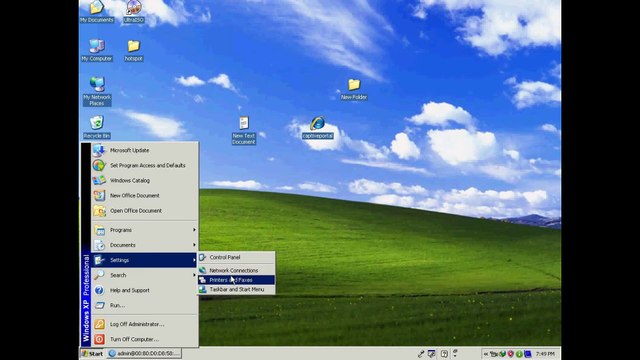Select My Computer desktop icon
This screenshot has height=360, width=640.
pos(96,50)
